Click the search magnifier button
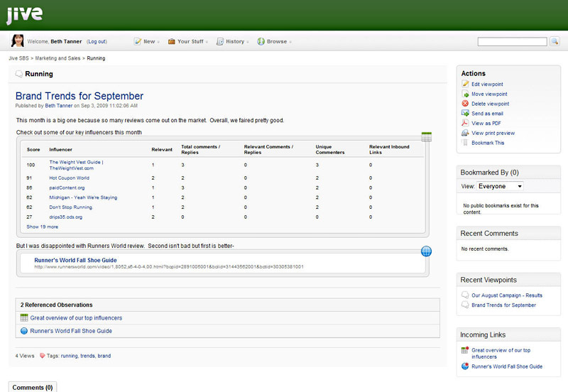 555,41
